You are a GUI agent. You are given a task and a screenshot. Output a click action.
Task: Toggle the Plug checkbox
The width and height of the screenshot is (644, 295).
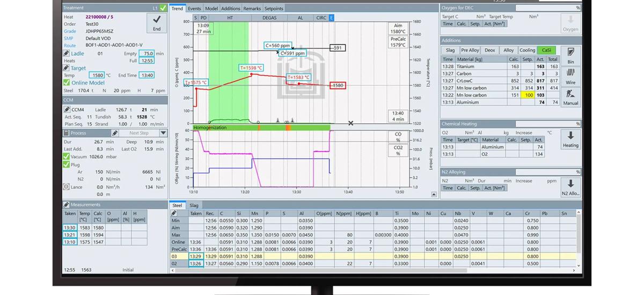click(x=67, y=165)
